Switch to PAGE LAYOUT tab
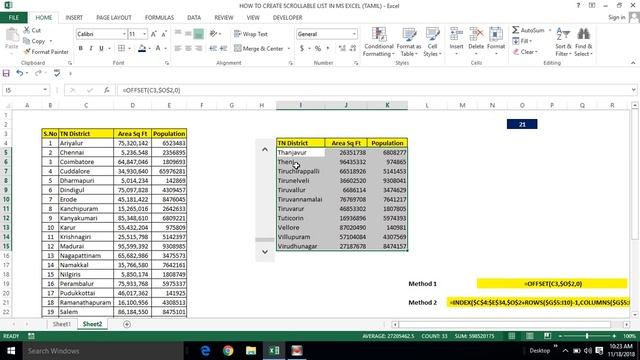The height and width of the screenshot is (360, 640). (x=114, y=18)
